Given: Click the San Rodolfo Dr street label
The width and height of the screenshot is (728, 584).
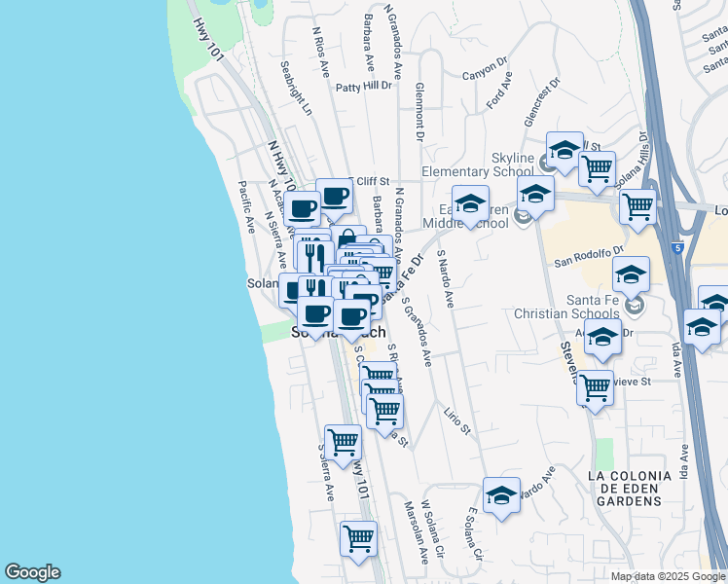Looking at the screenshot, I should point(589,257).
